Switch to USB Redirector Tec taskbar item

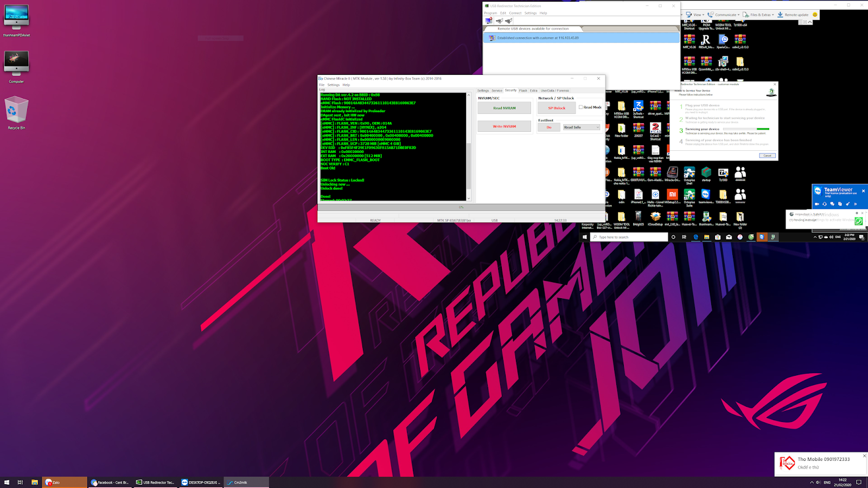click(155, 482)
